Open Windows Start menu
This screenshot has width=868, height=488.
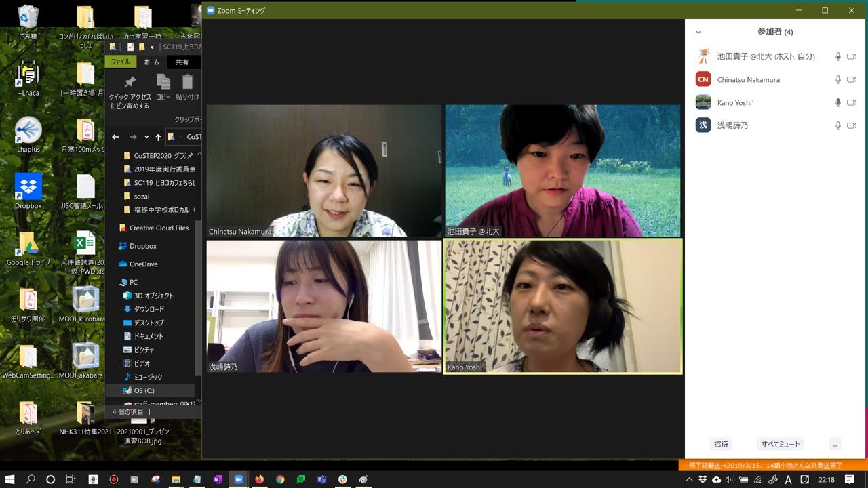(x=9, y=479)
